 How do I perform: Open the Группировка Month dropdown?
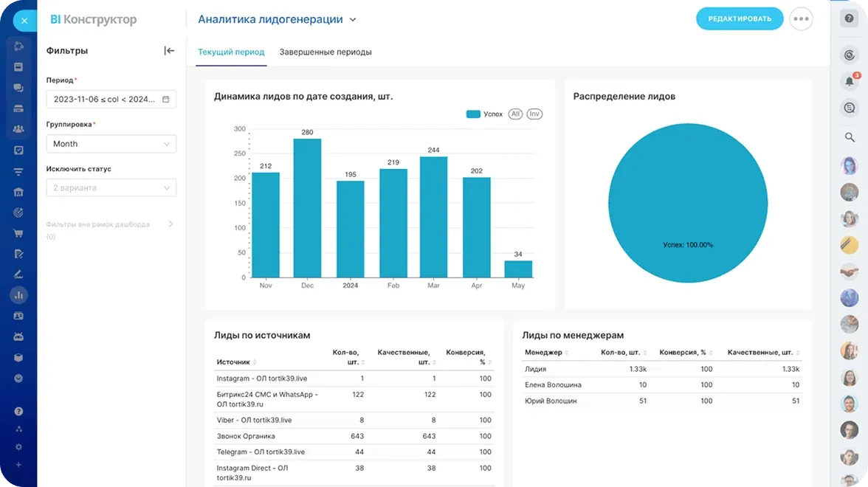(111, 143)
